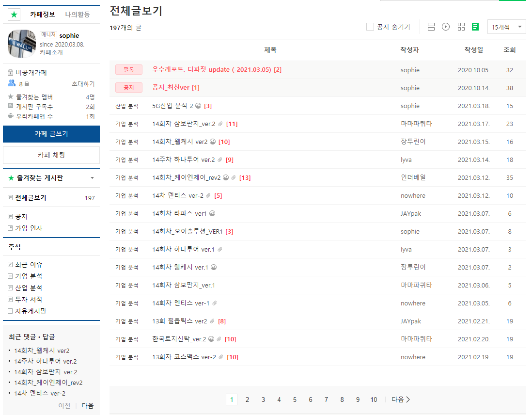The width and height of the screenshot is (532, 415).
Task: Click the manager name sophie in profile
Action: click(x=69, y=35)
